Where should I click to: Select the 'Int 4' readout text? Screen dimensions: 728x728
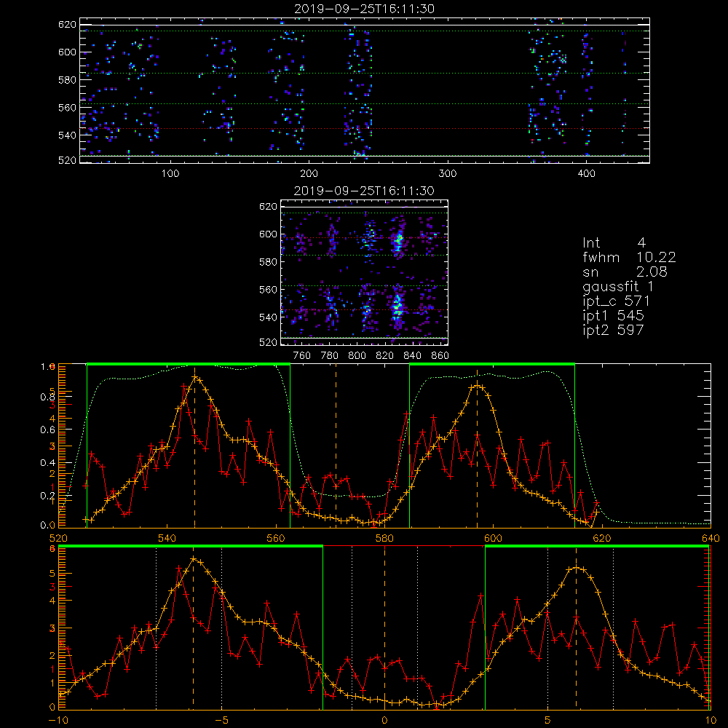pyautogui.click(x=614, y=242)
